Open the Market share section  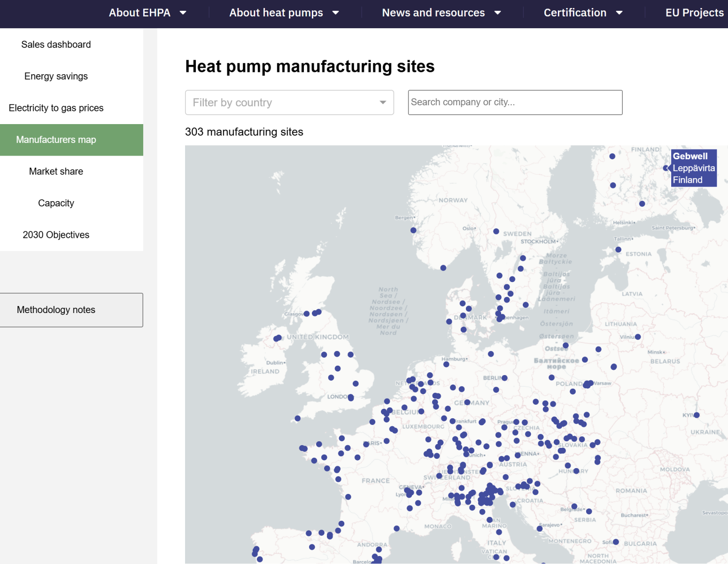pyautogui.click(x=56, y=172)
